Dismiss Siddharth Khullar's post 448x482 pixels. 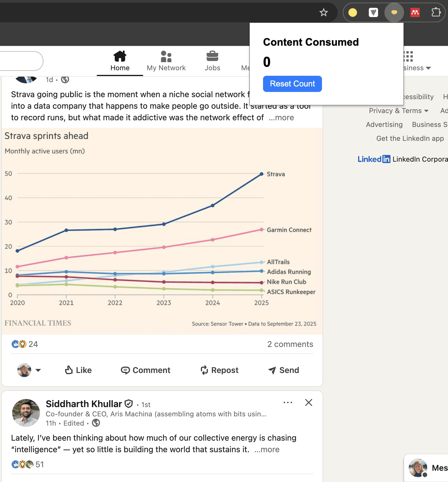point(309,402)
